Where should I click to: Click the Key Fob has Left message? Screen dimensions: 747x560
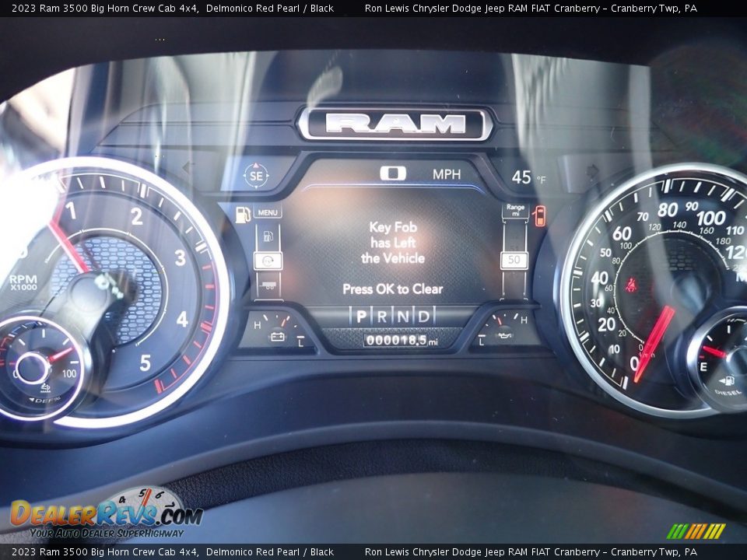pos(393,243)
